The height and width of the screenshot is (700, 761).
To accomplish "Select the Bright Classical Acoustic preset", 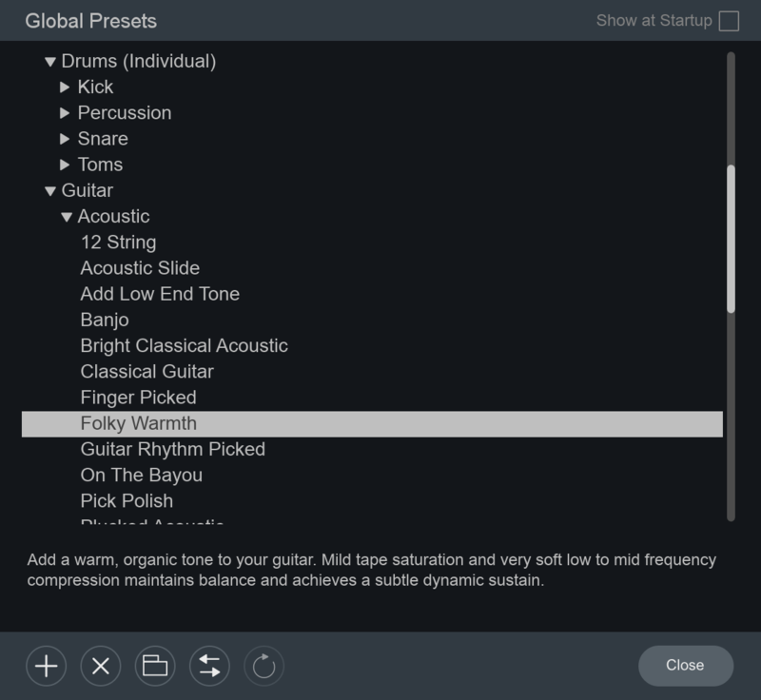I will click(x=184, y=345).
